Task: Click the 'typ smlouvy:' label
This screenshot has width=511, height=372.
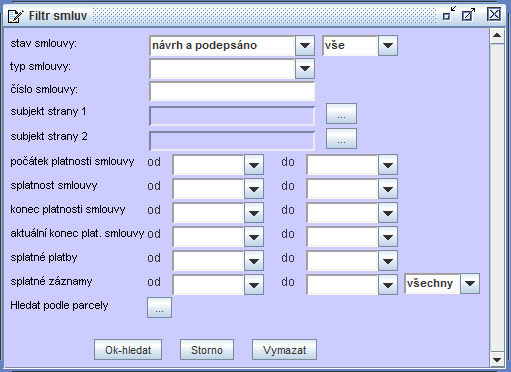Action: 40,67
